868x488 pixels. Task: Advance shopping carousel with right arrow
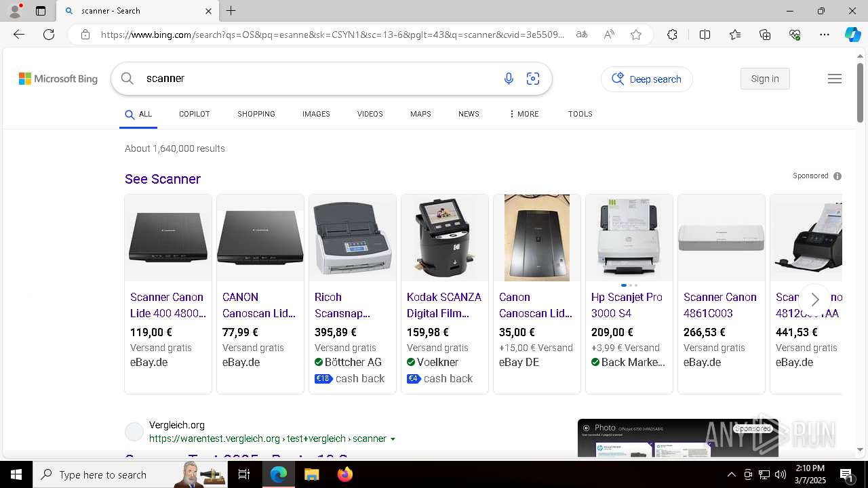point(815,299)
